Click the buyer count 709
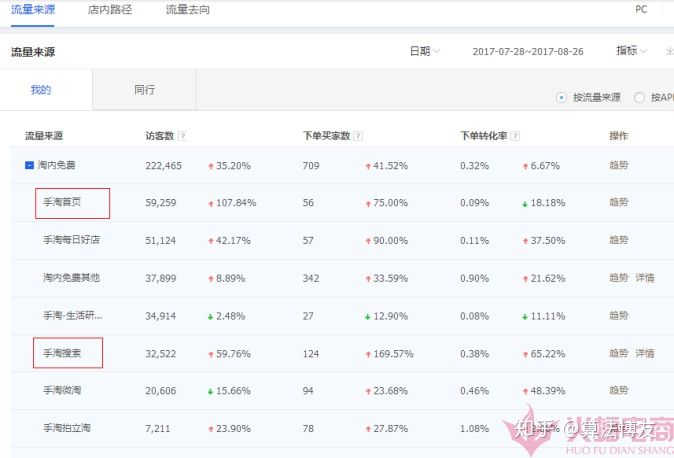674x458 pixels. click(311, 166)
